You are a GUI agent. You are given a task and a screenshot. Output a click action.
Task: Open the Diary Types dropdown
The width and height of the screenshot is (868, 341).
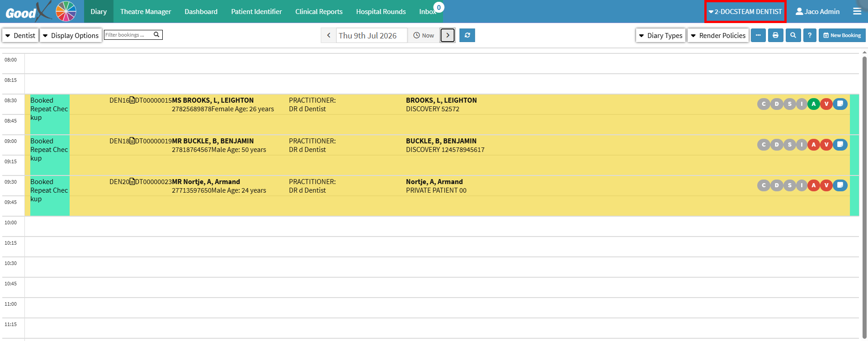[x=660, y=35]
